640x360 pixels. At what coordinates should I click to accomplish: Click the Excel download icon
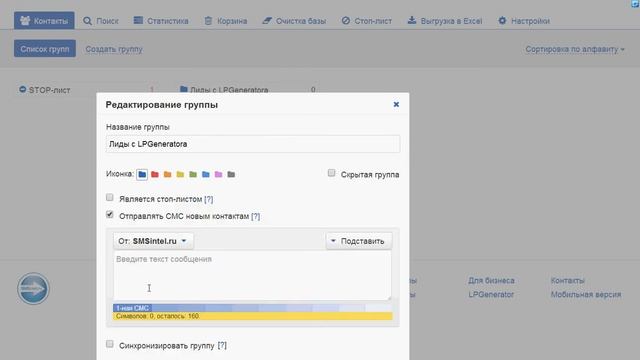pyautogui.click(x=412, y=20)
